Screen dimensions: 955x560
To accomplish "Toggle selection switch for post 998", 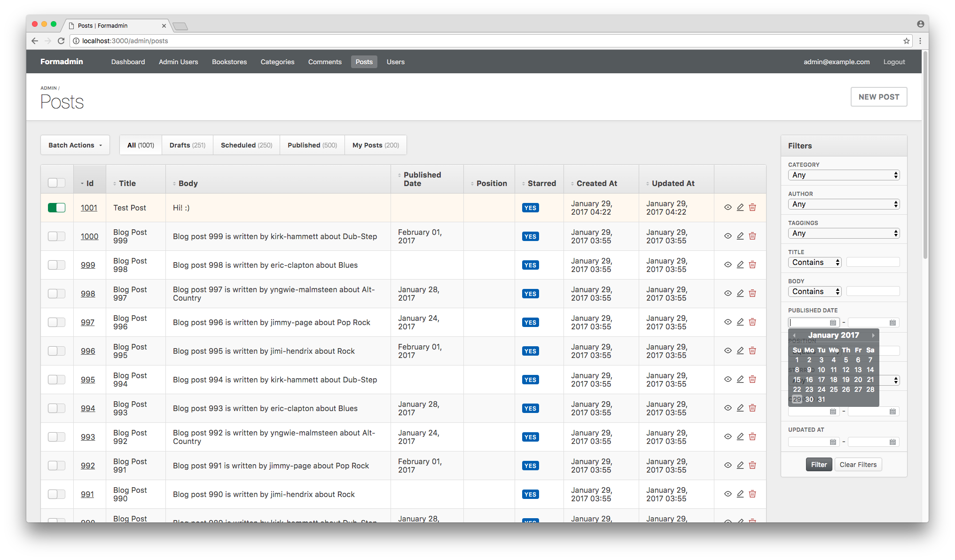I will click(56, 294).
